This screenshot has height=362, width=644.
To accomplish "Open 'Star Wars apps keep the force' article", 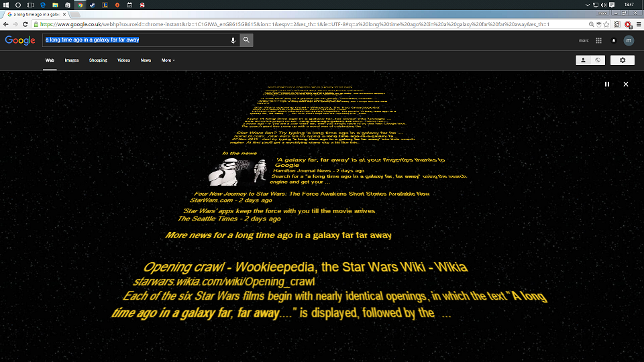I will click(279, 211).
